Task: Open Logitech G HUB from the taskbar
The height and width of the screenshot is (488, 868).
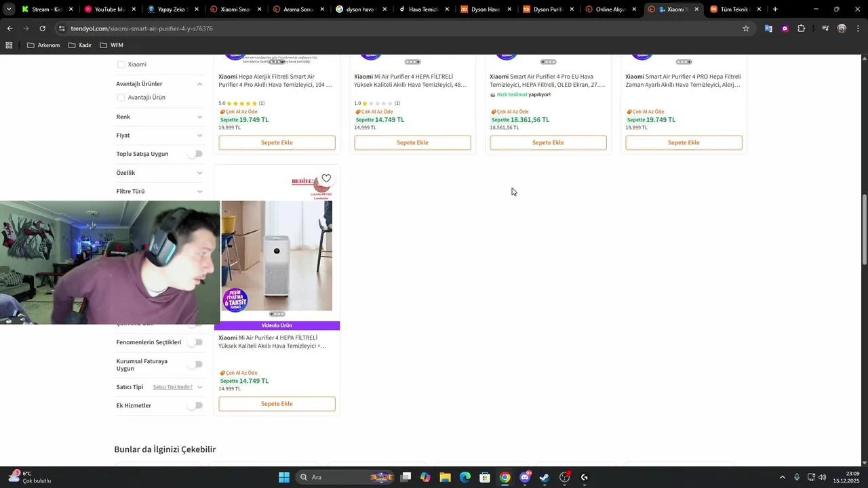Action: click(x=585, y=477)
